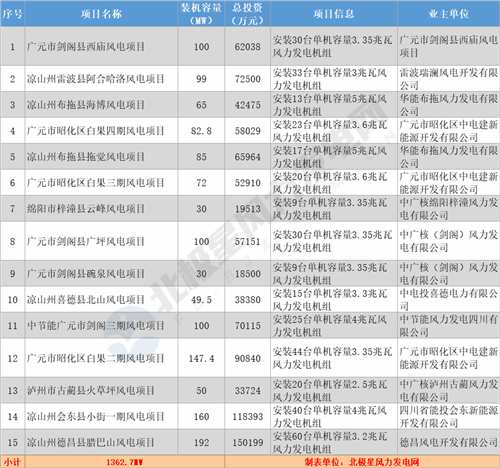Select investment value 65964
Screen dimensions: 500x468
coord(248,157)
